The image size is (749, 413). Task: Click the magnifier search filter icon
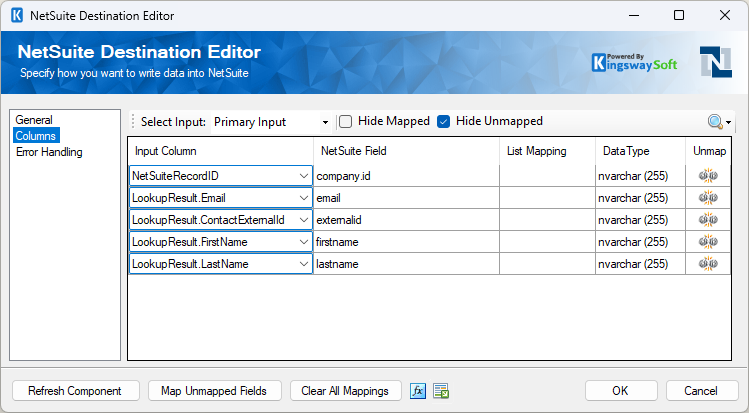click(x=715, y=122)
